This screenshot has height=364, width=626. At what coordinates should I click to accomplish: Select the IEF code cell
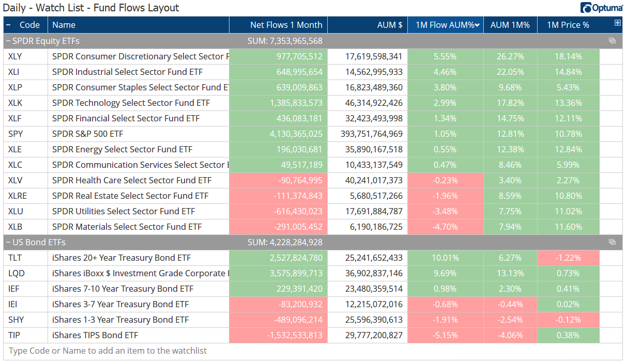26,289
